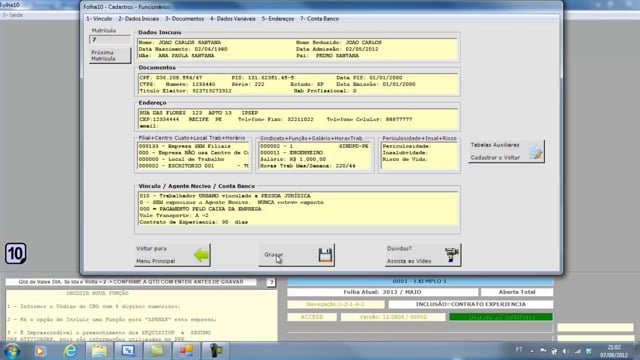Open the Windows Start menu
The image size is (640, 360).
11,351
